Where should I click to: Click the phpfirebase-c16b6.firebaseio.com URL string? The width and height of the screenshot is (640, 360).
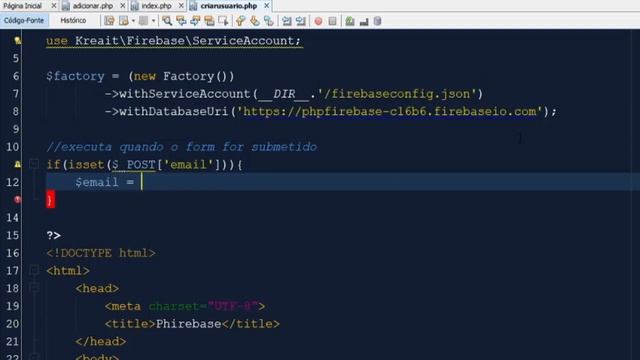pos(390,111)
